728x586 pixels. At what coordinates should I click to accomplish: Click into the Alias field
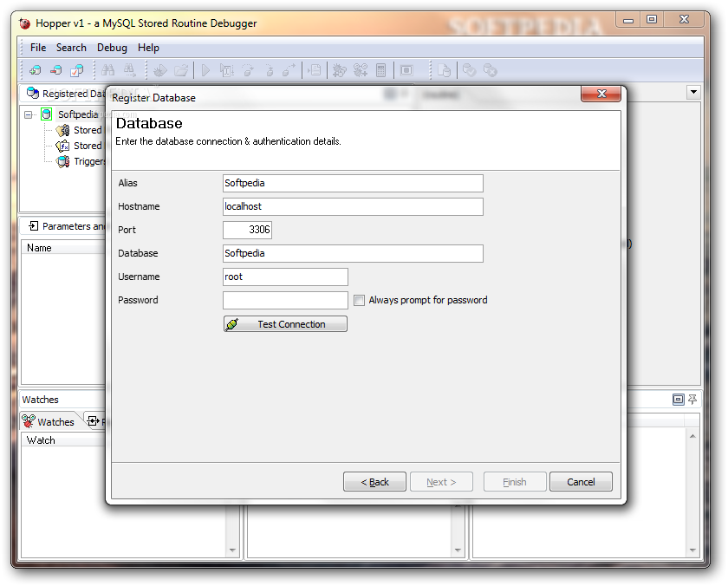[353, 184]
